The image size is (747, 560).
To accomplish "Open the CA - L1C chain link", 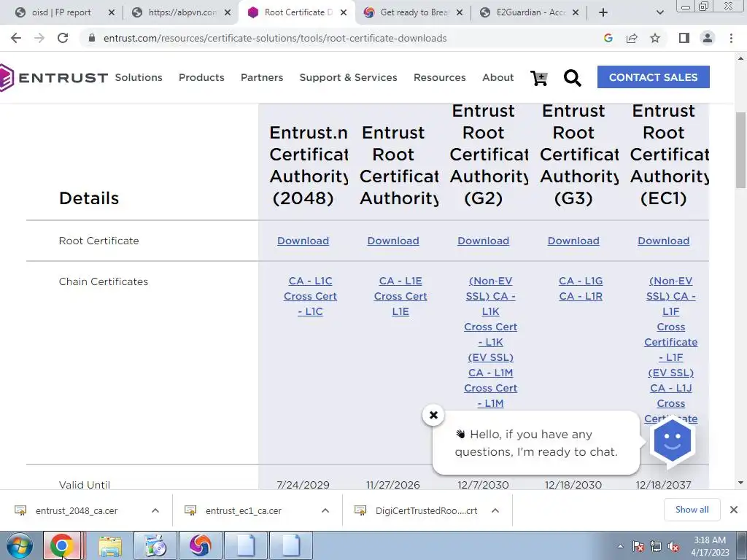I will coord(310,281).
